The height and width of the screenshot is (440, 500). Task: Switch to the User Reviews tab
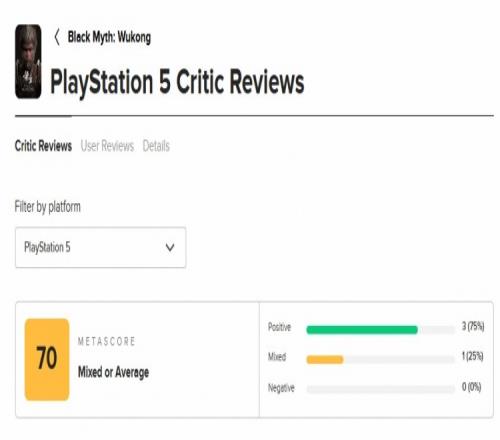[107, 146]
